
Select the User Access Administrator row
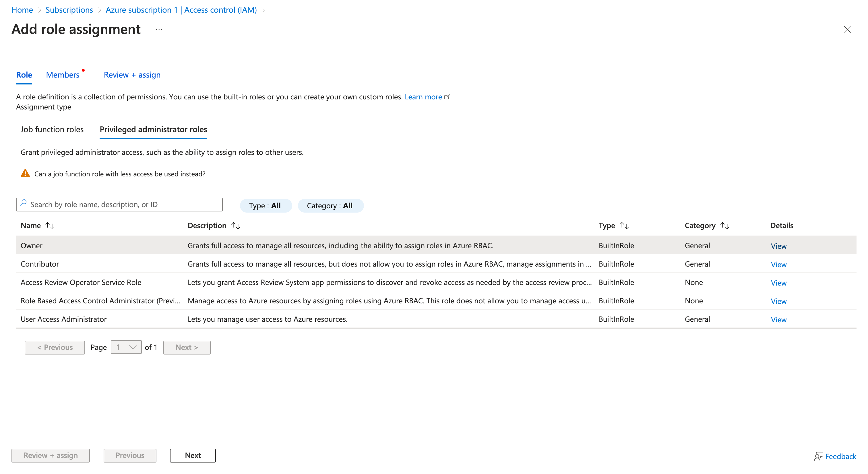pyautogui.click(x=64, y=319)
